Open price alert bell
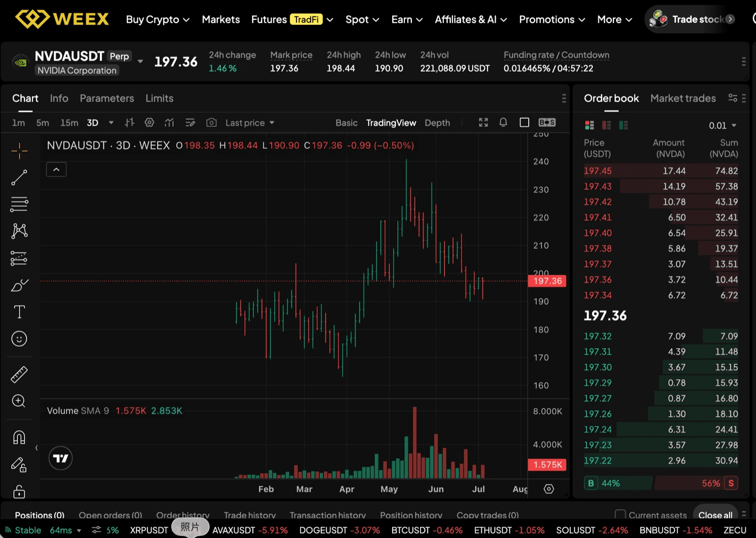This screenshot has height=538, width=756. pos(503,122)
